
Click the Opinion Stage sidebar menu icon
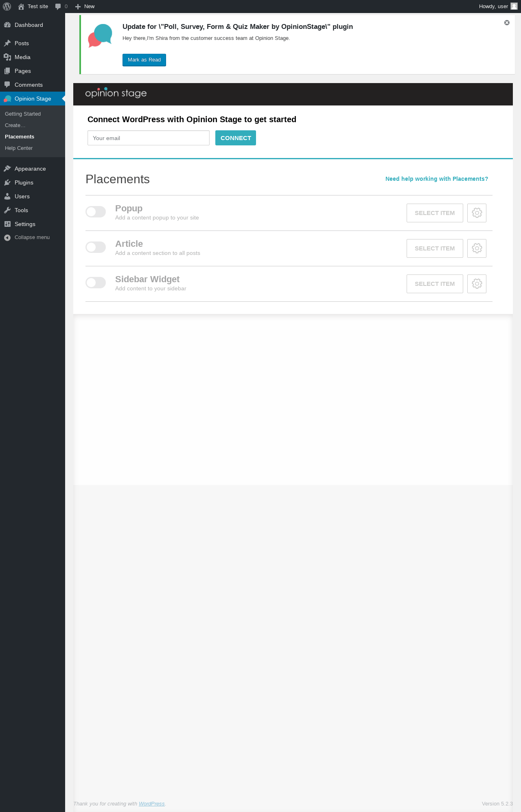pos(7,99)
